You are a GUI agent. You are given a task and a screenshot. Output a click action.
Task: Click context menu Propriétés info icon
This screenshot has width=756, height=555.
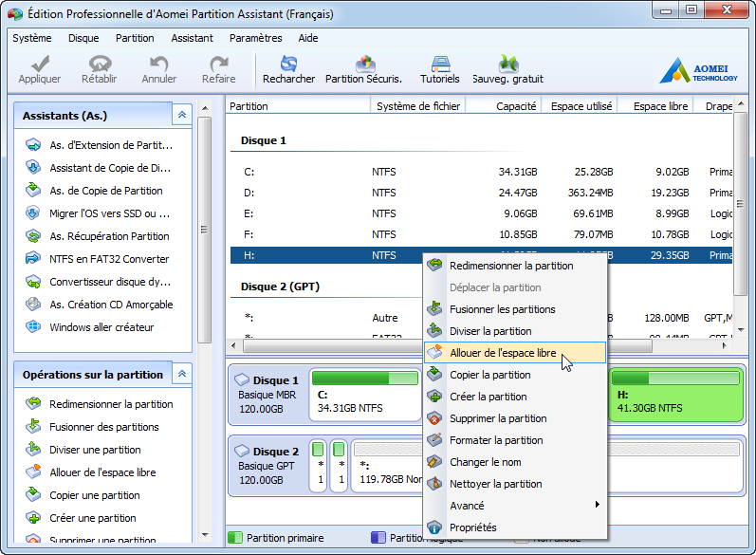click(x=434, y=527)
